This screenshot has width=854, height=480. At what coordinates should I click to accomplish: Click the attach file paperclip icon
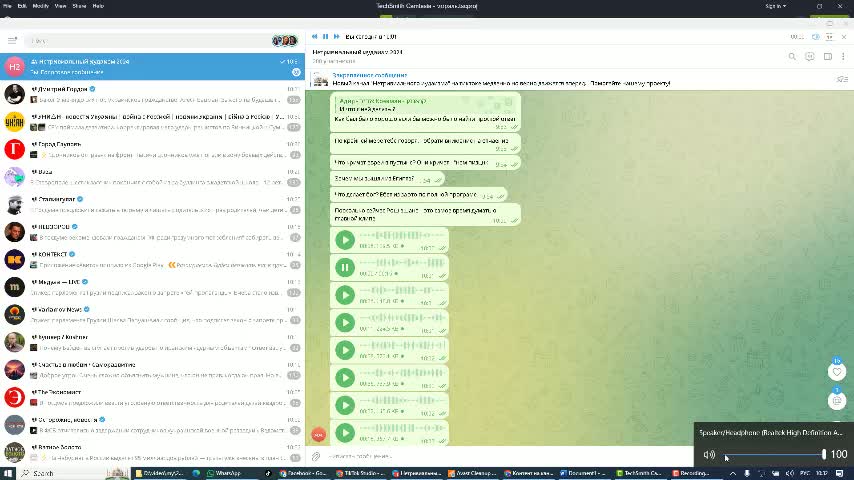click(x=316, y=456)
